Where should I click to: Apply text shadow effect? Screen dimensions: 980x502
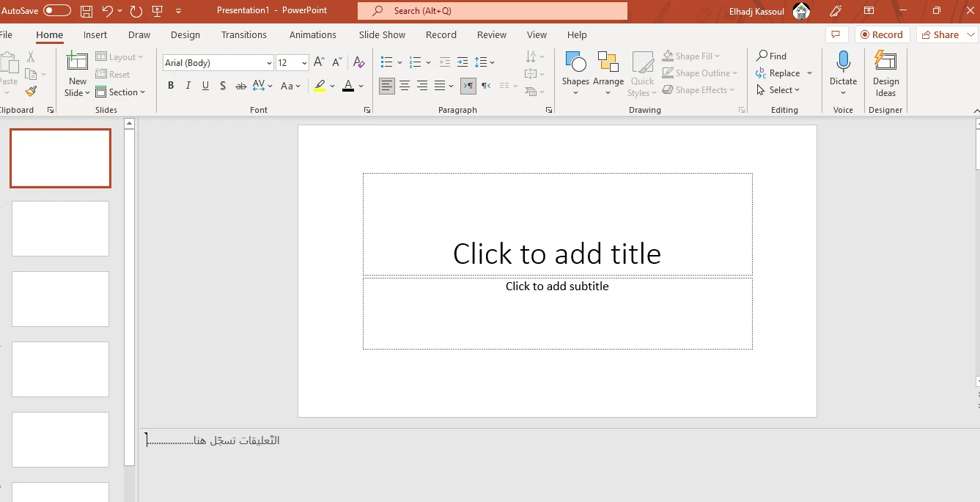tap(223, 86)
